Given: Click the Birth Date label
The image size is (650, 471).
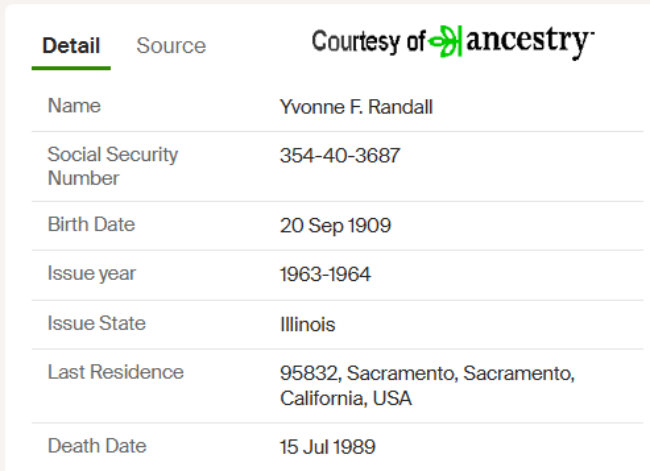Looking at the screenshot, I should (91, 224).
